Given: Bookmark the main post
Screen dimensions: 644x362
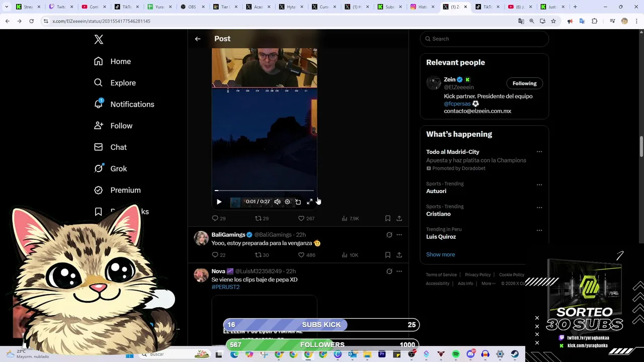Looking at the screenshot, I should (387, 218).
